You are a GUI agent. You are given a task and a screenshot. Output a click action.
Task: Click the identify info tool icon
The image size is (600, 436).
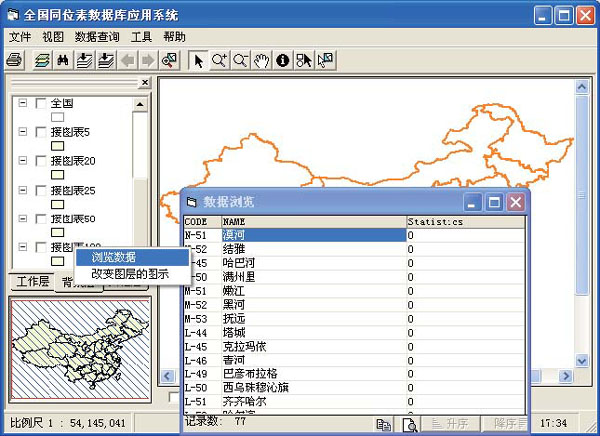coord(283,60)
